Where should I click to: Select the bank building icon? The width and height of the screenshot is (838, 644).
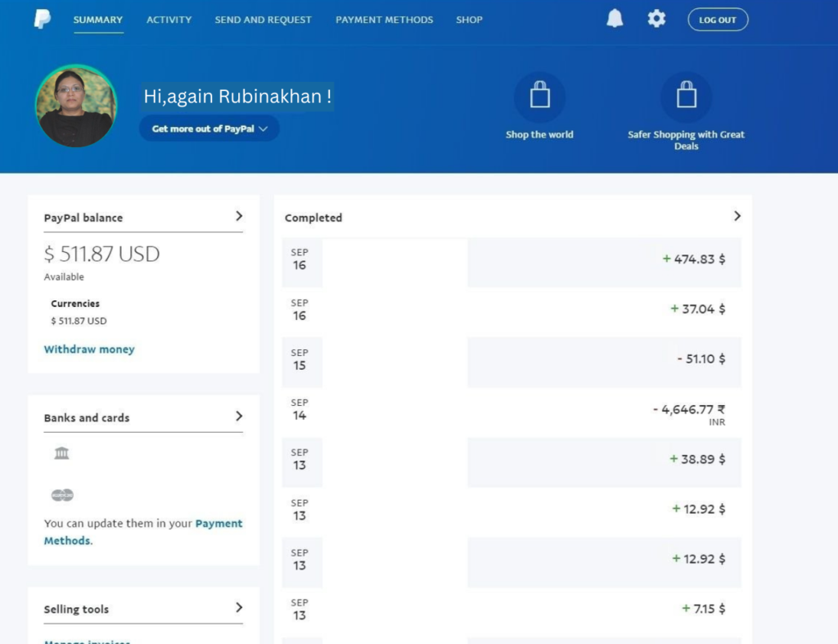(x=61, y=453)
